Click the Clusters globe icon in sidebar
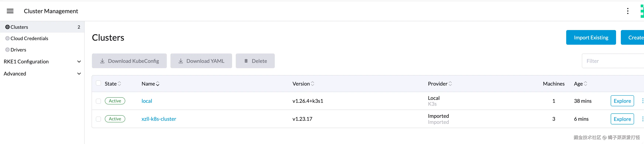The width and height of the screenshot is (644, 144). tap(8, 27)
